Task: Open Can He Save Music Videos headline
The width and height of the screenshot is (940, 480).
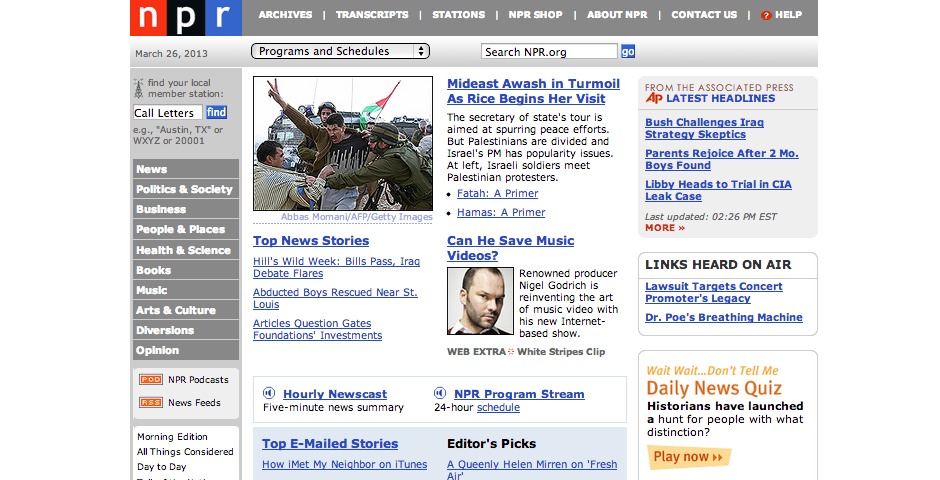Action: pyautogui.click(x=511, y=247)
